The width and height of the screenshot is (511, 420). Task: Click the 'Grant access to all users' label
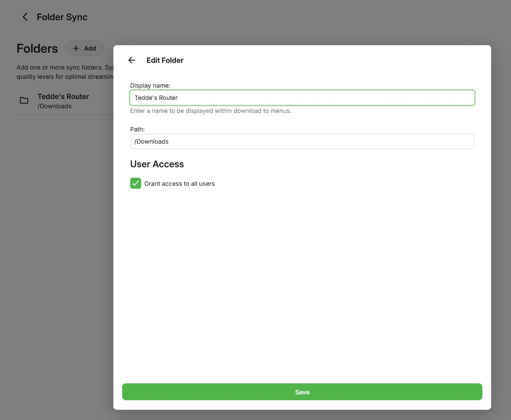[179, 184]
